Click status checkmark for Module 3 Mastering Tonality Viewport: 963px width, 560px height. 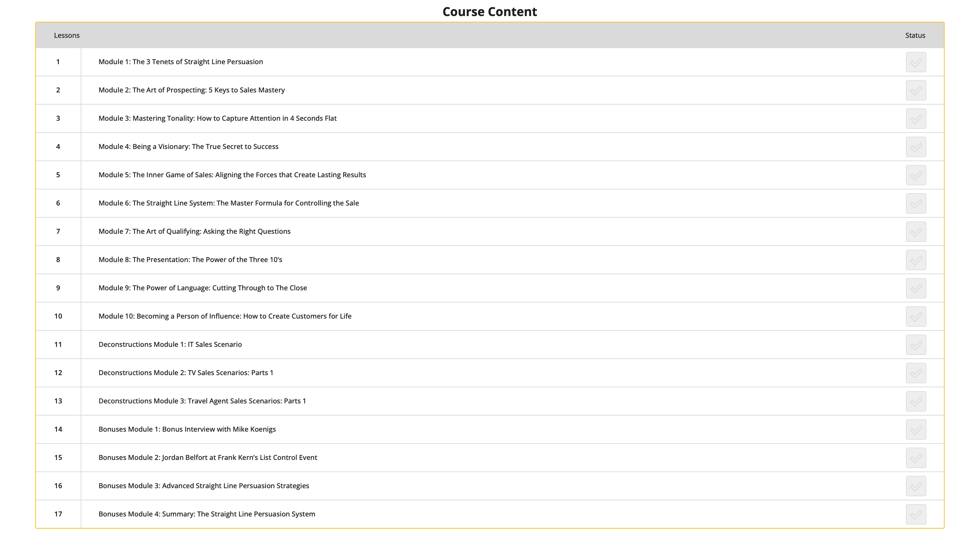point(916,118)
